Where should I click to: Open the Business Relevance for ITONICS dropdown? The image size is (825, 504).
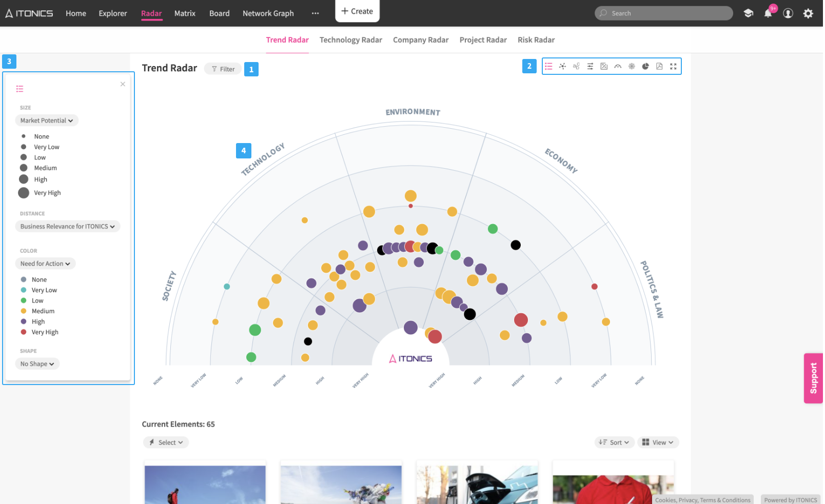pos(68,226)
